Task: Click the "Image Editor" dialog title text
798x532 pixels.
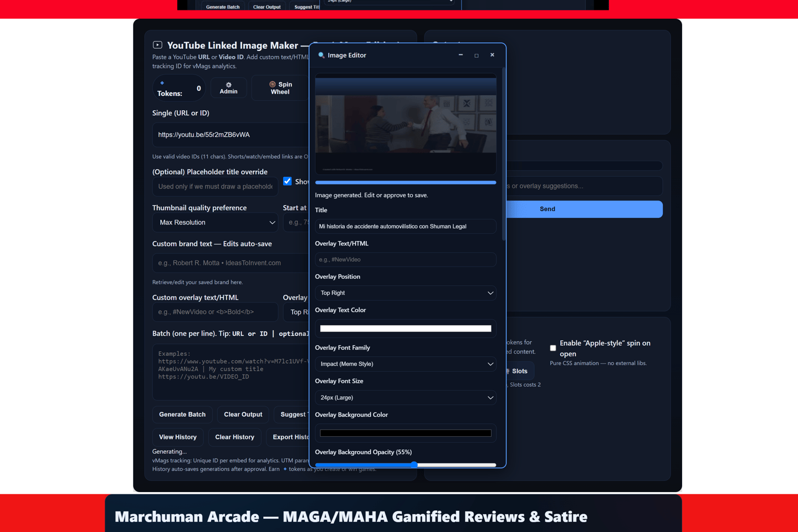Action: coord(347,55)
